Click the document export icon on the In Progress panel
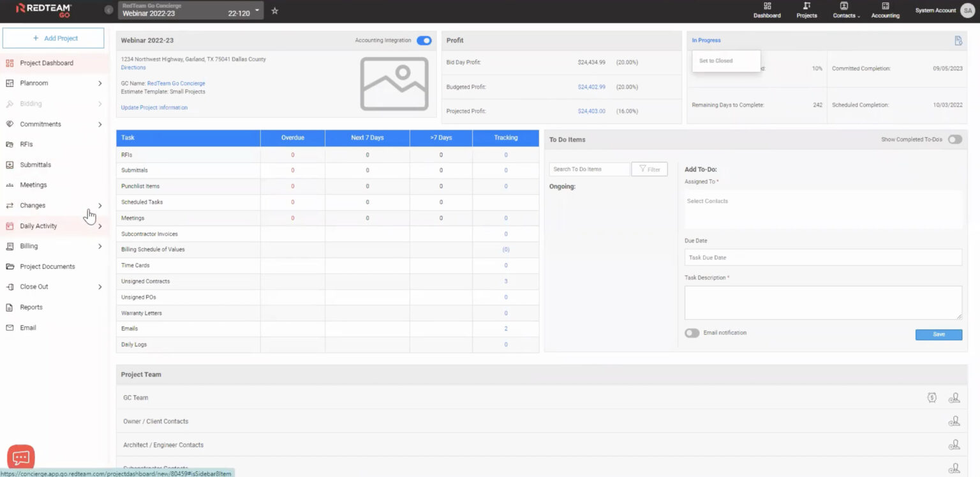 tap(958, 40)
